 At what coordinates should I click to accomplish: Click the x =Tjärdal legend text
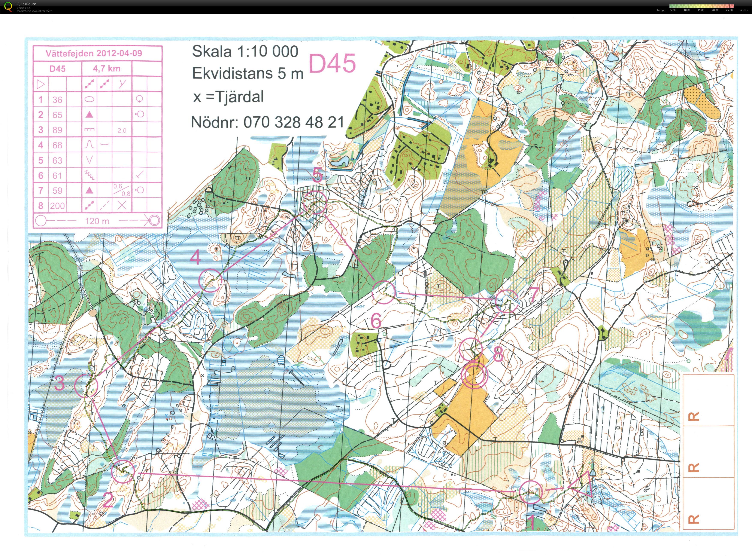(x=228, y=97)
